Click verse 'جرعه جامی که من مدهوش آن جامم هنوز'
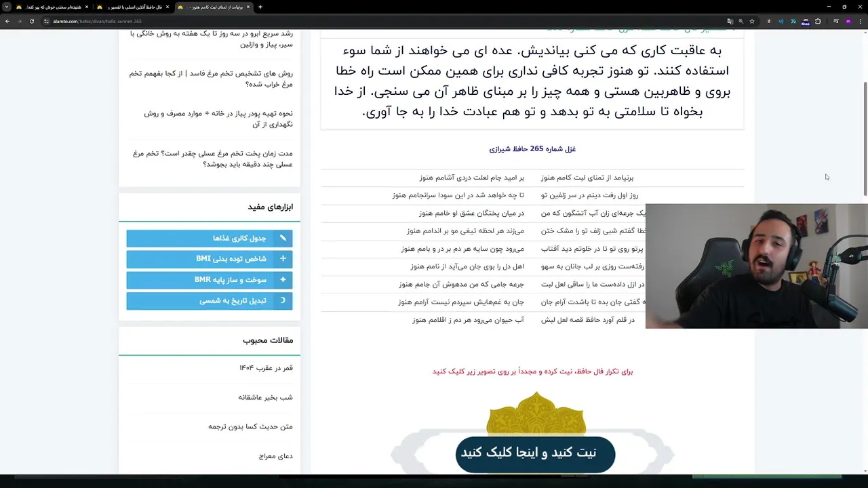This screenshot has height=488, width=868. coord(461,285)
